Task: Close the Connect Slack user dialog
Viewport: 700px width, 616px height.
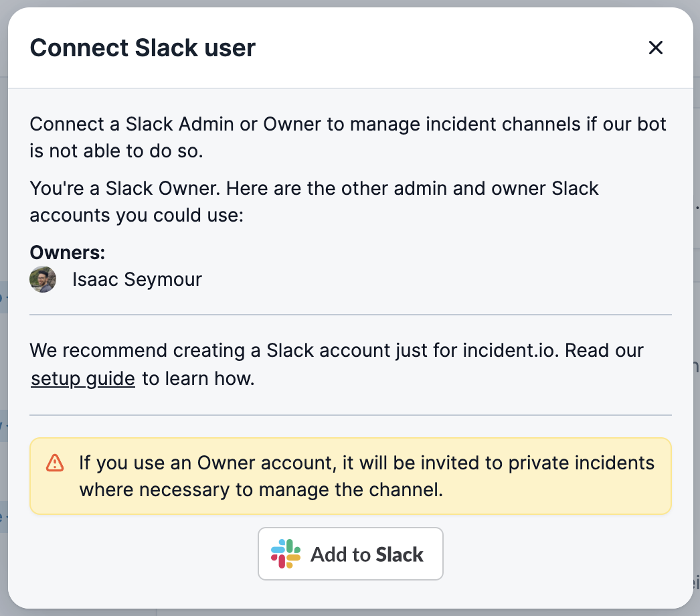Action: point(655,48)
